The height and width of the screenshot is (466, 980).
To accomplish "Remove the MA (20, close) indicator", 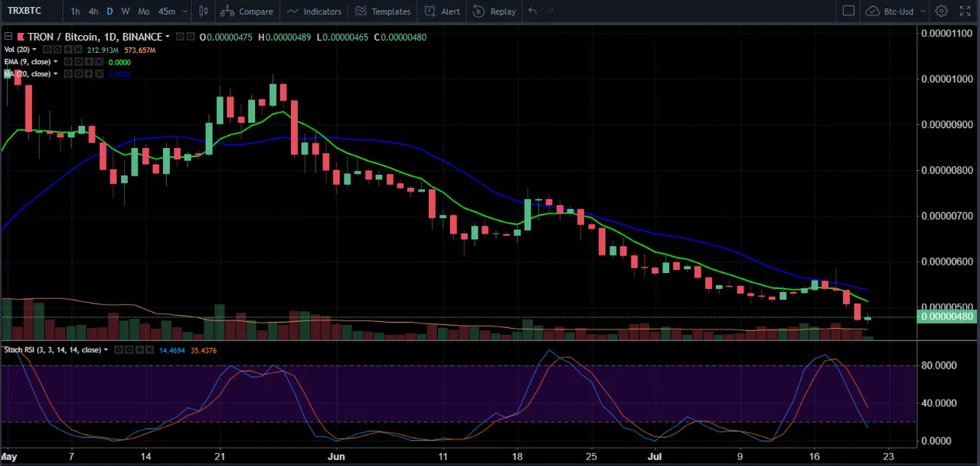I will coord(99,74).
